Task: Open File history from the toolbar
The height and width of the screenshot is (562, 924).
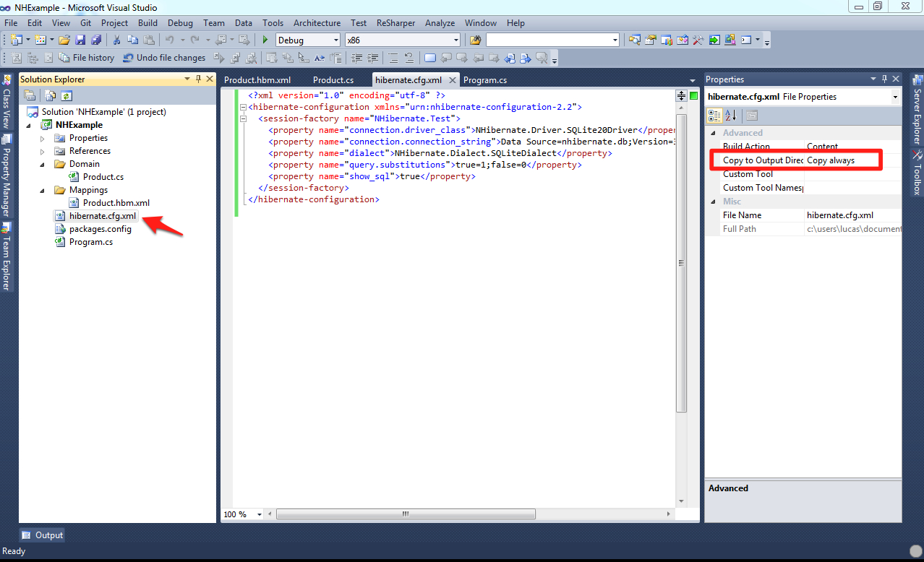Action: click(87, 58)
